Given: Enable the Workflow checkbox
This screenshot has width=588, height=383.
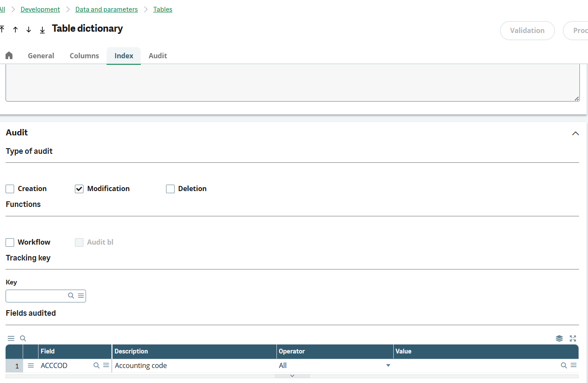Looking at the screenshot, I should click(10, 242).
